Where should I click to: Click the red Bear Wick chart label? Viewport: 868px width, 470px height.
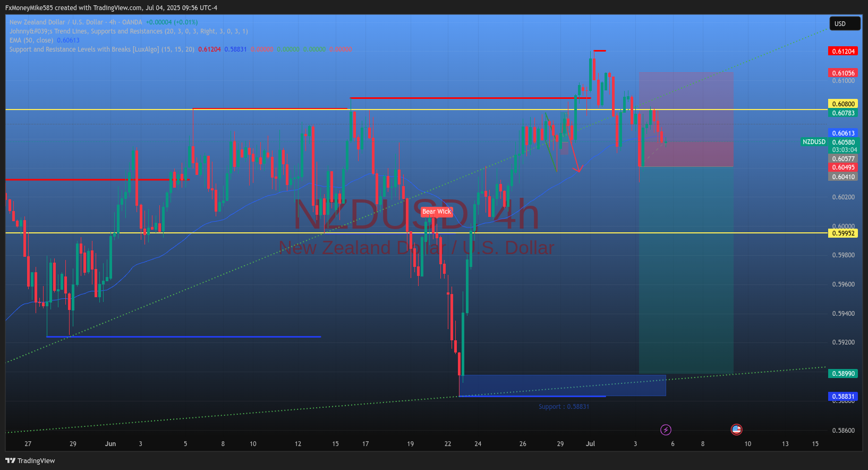click(x=437, y=212)
